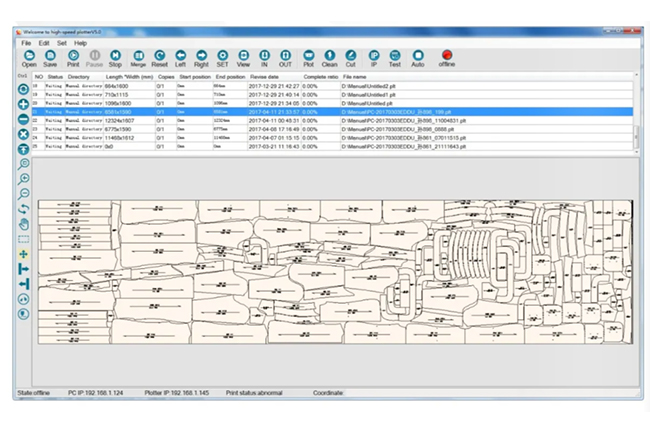Click the Length*Width column header

coord(128,76)
